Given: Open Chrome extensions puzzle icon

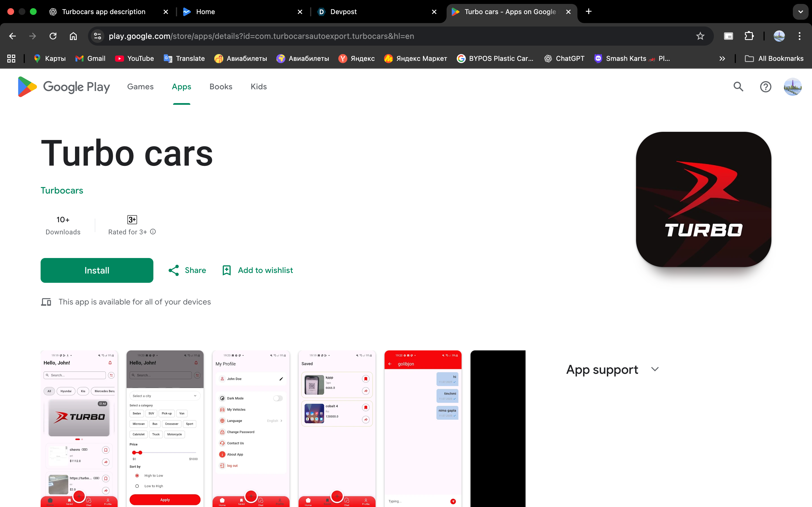Looking at the screenshot, I should (x=749, y=36).
